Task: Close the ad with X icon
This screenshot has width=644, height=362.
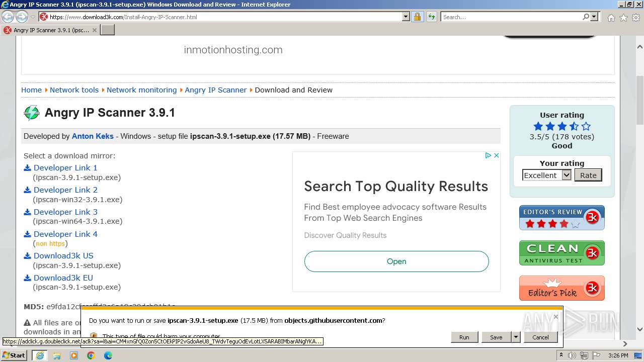Action: click(x=496, y=155)
